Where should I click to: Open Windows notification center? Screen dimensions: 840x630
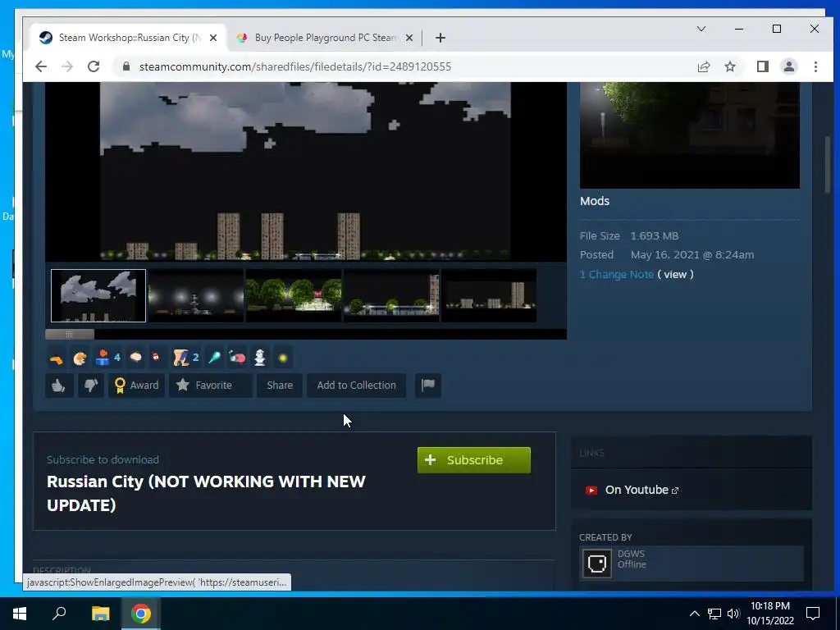[x=813, y=614]
